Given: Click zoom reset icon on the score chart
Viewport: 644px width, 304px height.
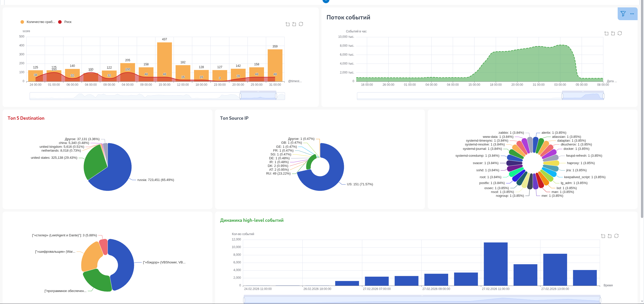Looking at the screenshot, I should point(294,24).
